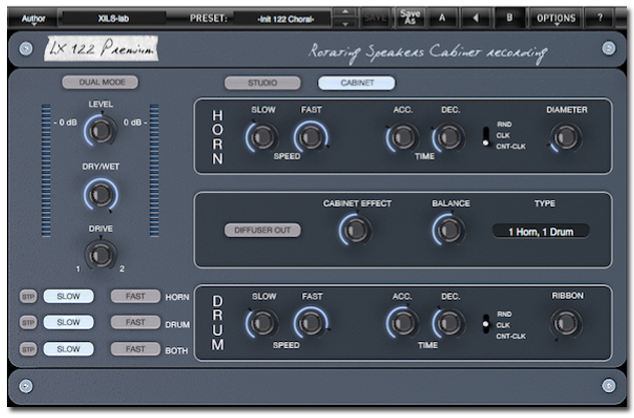634x418 pixels.
Task: Click the BALANCE knob
Action: [x=449, y=230]
